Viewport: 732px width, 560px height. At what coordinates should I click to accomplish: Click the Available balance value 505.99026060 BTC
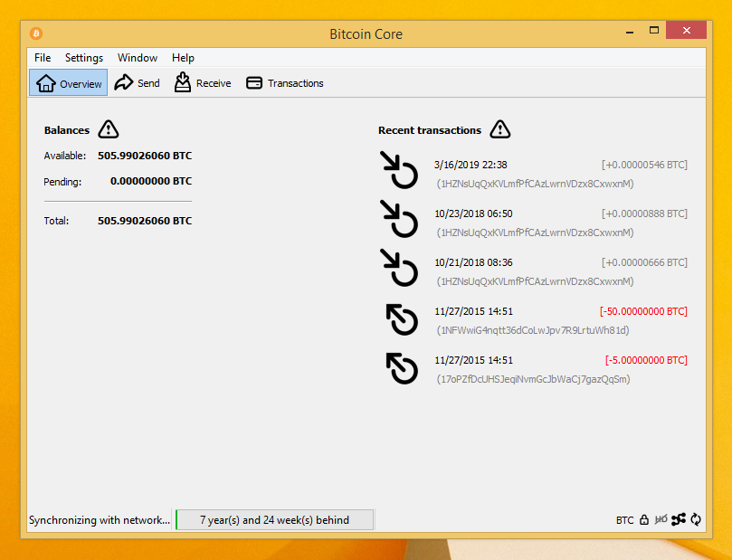click(x=145, y=156)
